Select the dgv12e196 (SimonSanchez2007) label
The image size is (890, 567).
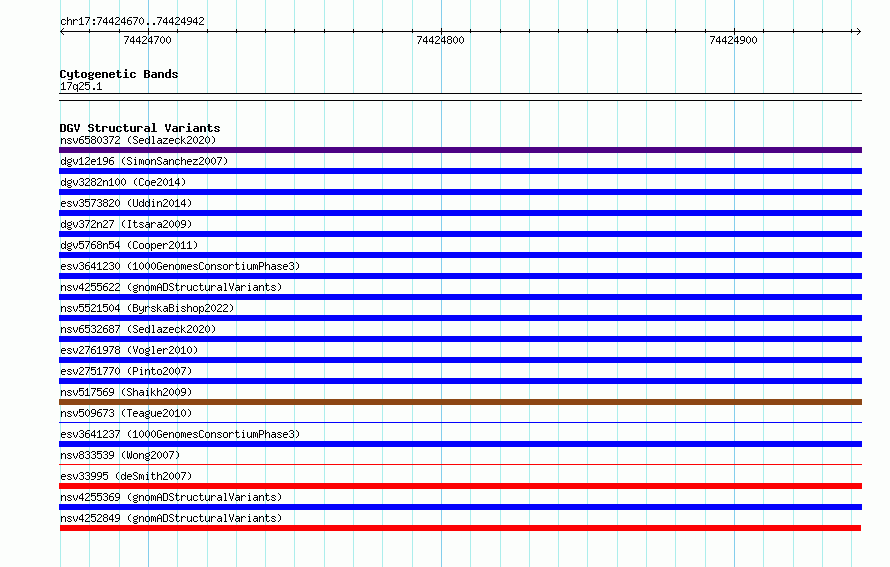pos(144,161)
